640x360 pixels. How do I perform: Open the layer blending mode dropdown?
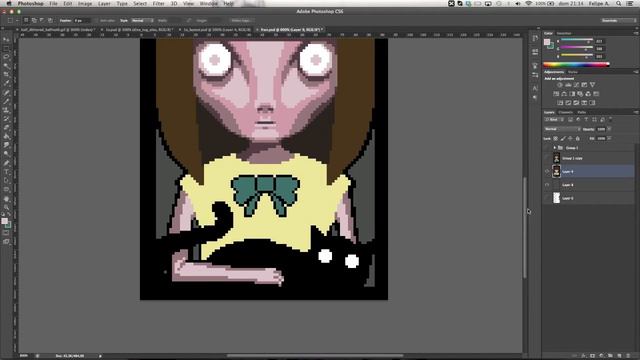pyautogui.click(x=562, y=129)
